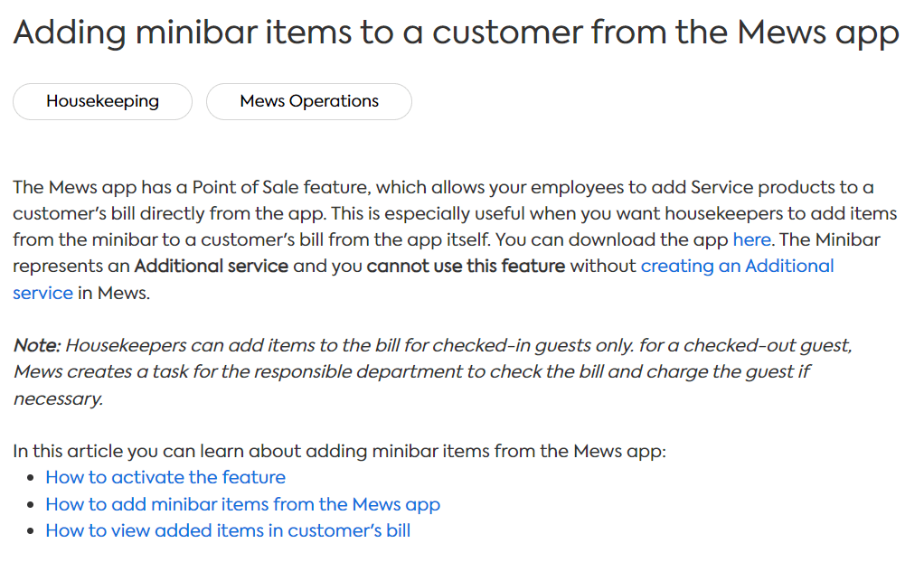This screenshot has height=562, width=924.
Task: Open the Mews Operations tag
Action: [309, 101]
